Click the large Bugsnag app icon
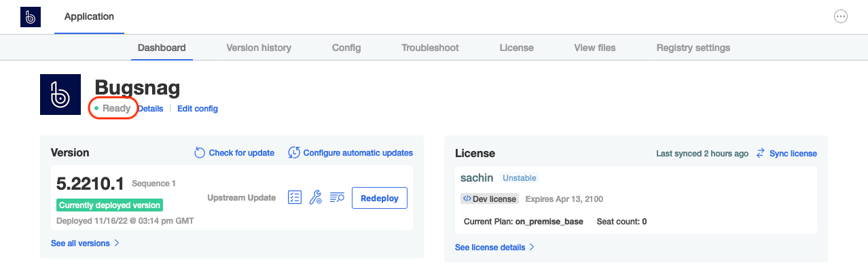This screenshot has width=868, height=272. pyautogui.click(x=60, y=95)
